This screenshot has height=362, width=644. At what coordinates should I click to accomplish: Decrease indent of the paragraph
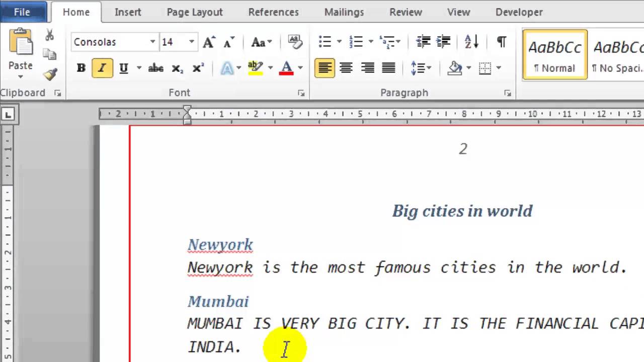pyautogui.click(x=423, y=42)
